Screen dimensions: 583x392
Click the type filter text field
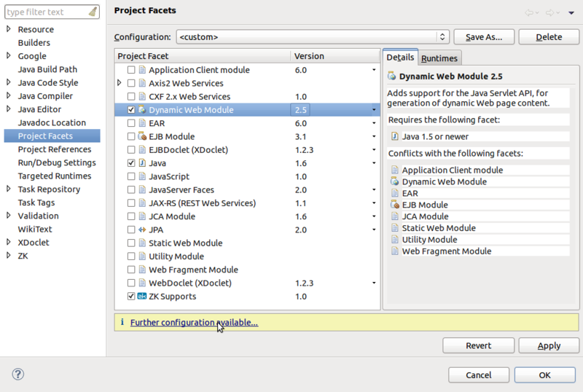point(47,12)
